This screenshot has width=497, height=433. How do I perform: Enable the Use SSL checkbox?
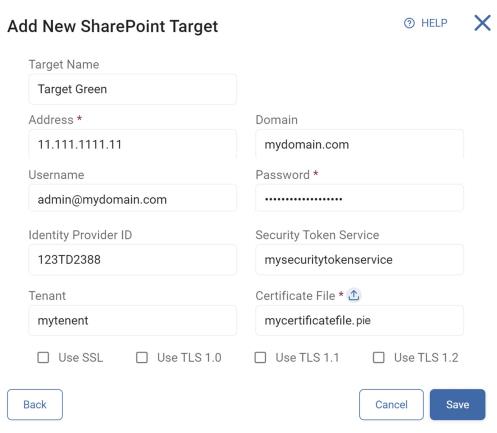43,357
